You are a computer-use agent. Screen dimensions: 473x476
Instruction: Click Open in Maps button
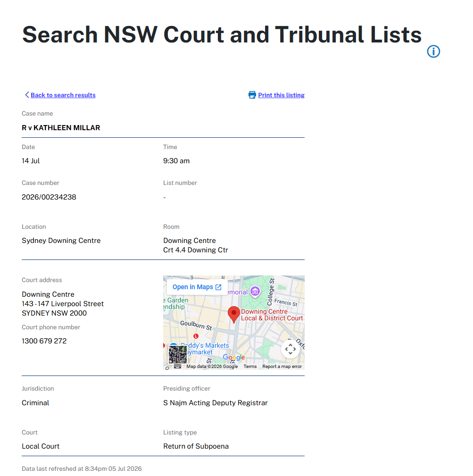[x=197, y=287]
